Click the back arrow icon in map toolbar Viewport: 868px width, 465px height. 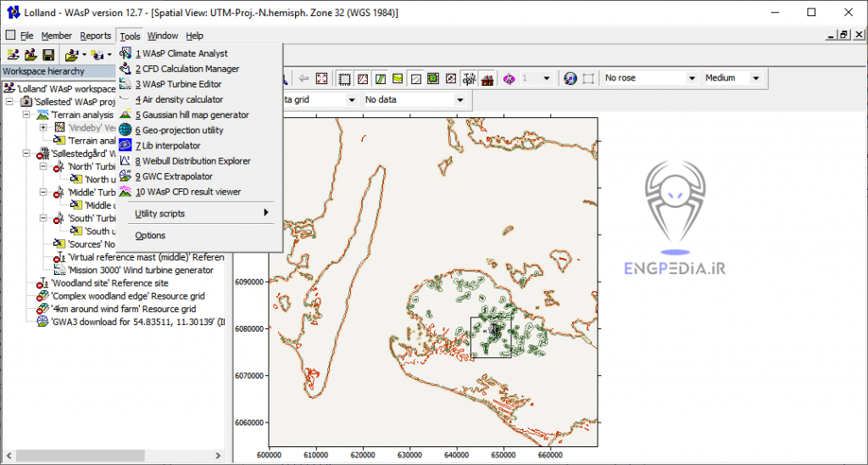[x=303, y=78]
